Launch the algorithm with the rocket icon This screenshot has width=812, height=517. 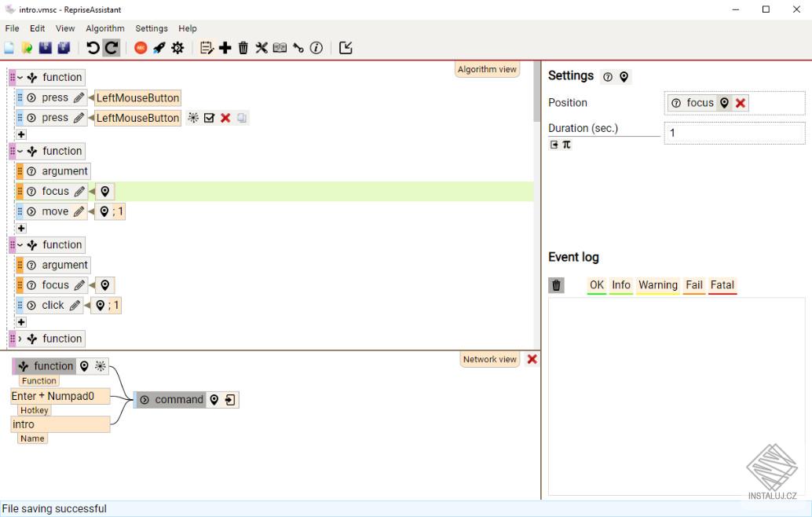(159, 48)
